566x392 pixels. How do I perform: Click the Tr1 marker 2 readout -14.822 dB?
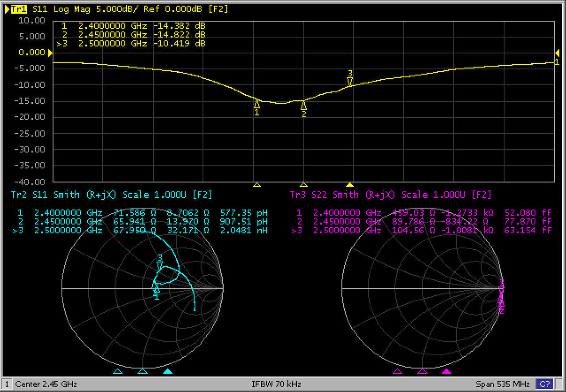coord(179,34)
